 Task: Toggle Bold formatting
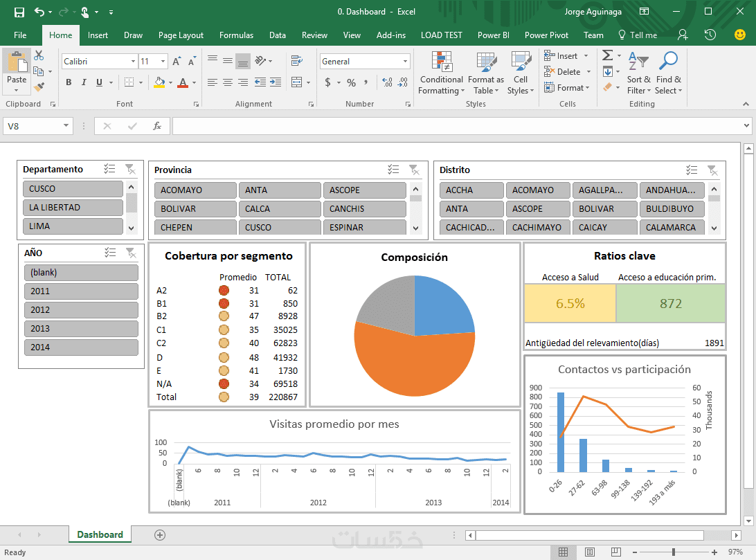tap(69, 82)
